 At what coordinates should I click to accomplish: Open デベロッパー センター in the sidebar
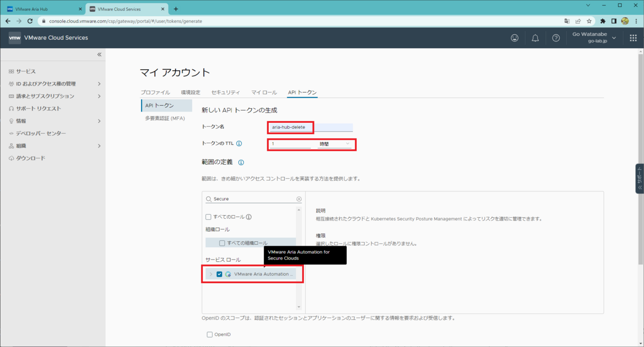pos(41,134)
